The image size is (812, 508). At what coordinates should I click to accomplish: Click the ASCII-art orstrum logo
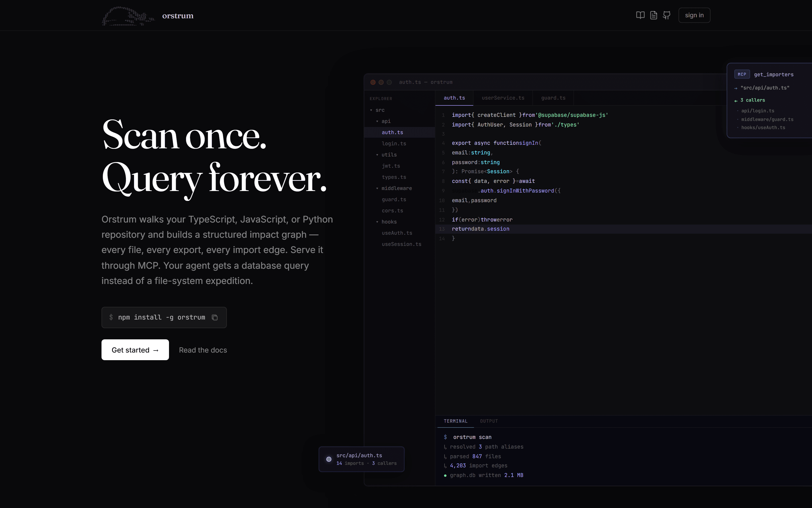pyautogui.click(x=128, y=16)
